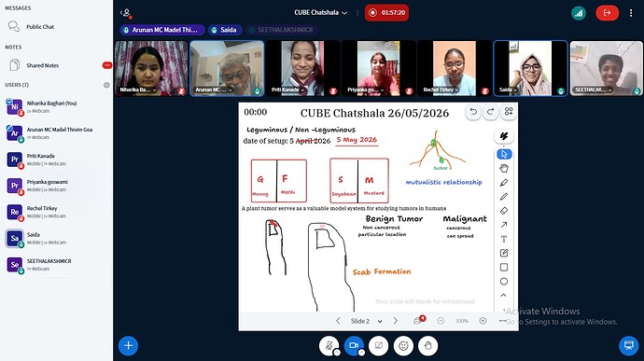Image resolution: width=644 pixels, height=361 pixels.
Task: Click the Arunan MC Madel talking indicator
Action: [x=161, y=30]
